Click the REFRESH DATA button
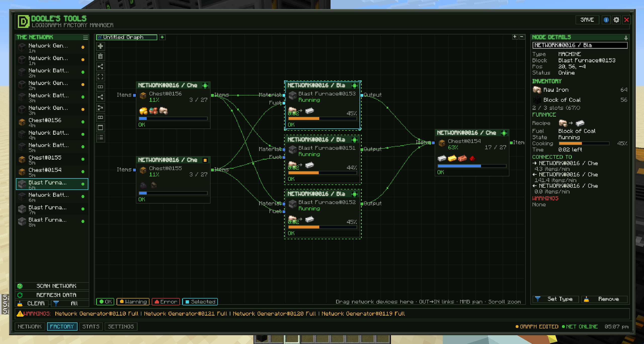This screenshot has width=644, height=344. click(x=52, y=295)
